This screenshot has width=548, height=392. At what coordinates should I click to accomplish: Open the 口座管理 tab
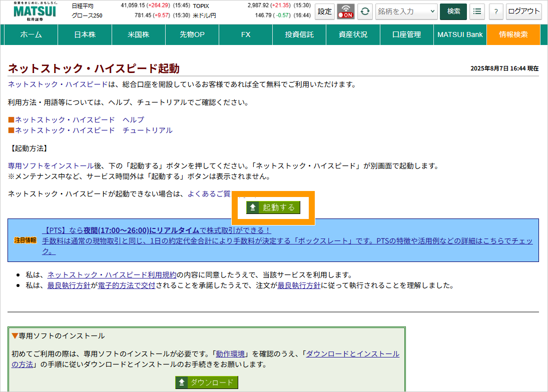406,34
